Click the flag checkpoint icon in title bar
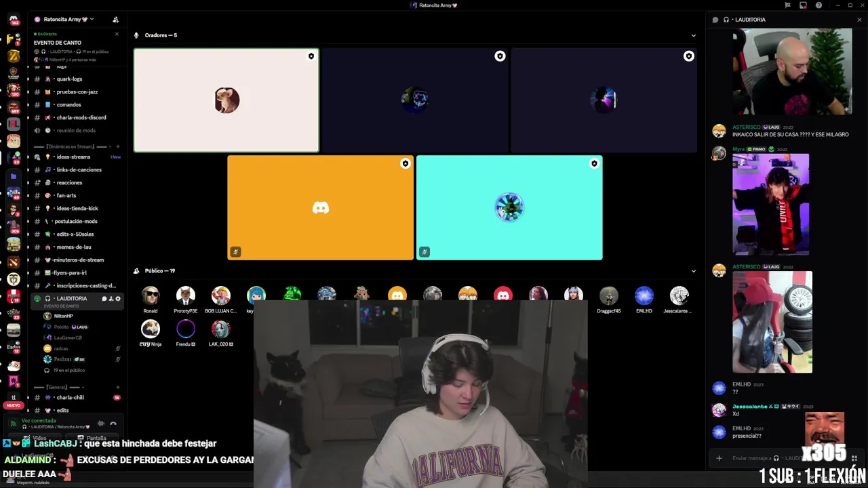Viewport: 868px width, 488px height. (787, 5)
